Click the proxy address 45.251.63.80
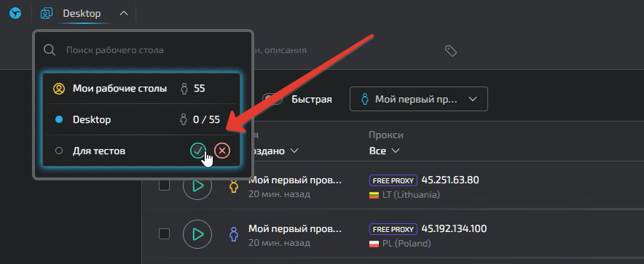Viewport: 644px width, 264px height. click(450, 180)
